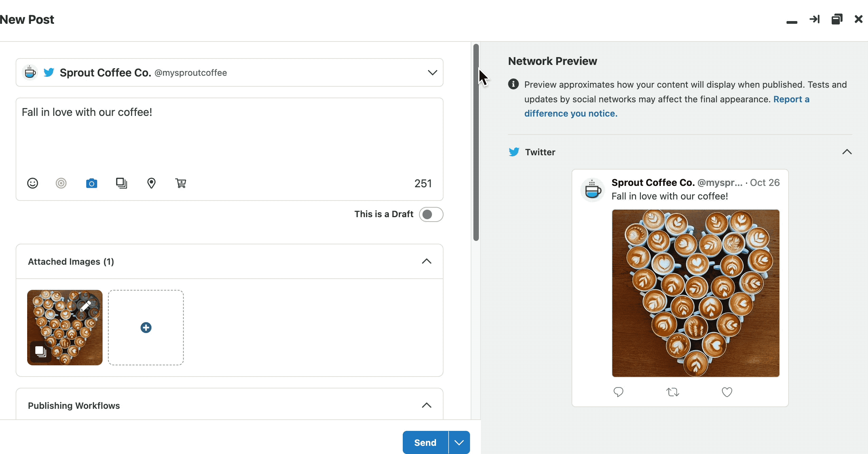Open the Sprout Coffee Co. profile dropdown
Screen dimensions: 868x454
(x=230, y=72)
